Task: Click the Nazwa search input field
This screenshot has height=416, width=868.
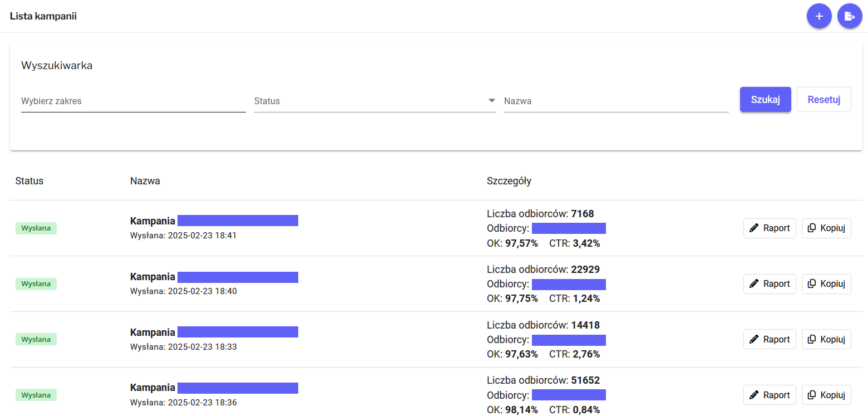Action: (x=616, y=101)
